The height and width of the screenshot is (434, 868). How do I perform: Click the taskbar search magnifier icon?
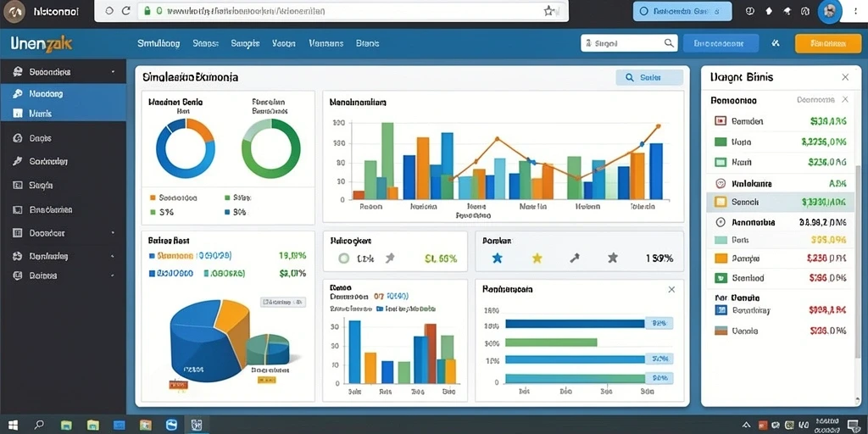pos(39,426)
